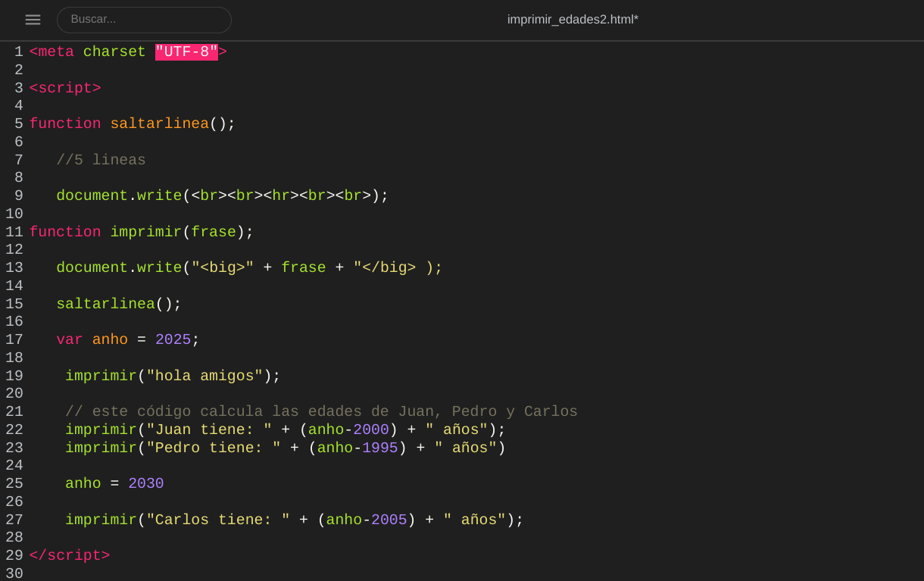Viewport: 924px width, 581px height.
Task: Click the closing script tag
Action: [x=70, y=556]
